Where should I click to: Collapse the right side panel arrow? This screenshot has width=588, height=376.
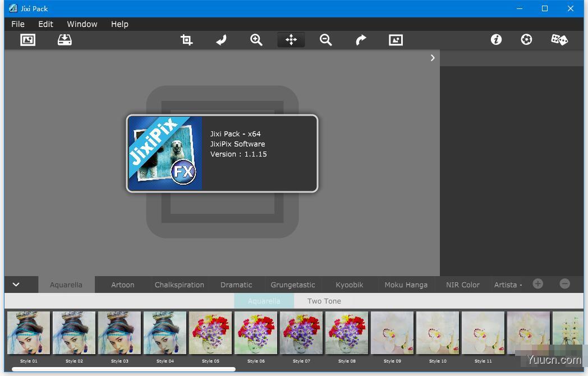pos(433,58)
